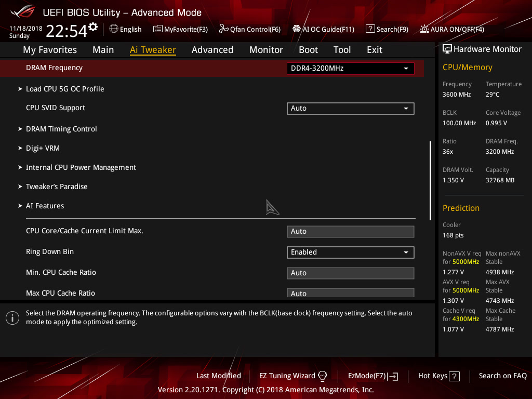Switch to Advanced tab
Image resolution: width=532 pixels, height=399 pixels.
[x=212, y=50]
